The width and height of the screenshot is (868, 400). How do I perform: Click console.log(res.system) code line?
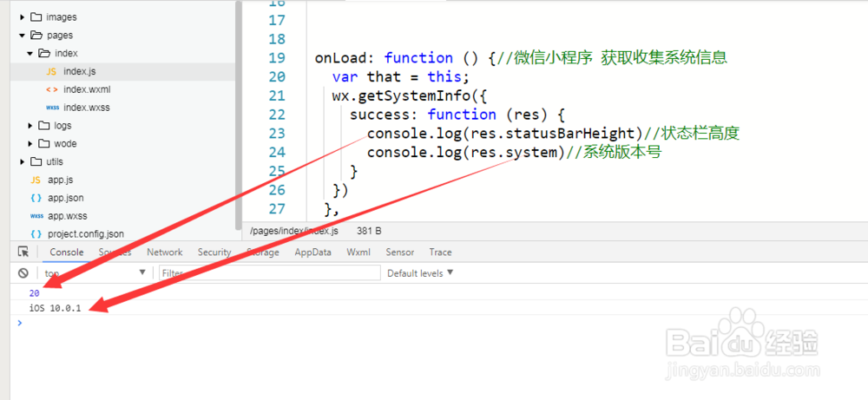pos(464,152)
